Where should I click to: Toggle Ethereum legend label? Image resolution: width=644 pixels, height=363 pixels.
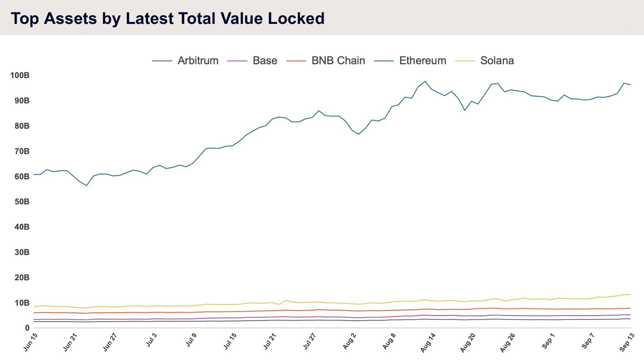pos(423,60)
